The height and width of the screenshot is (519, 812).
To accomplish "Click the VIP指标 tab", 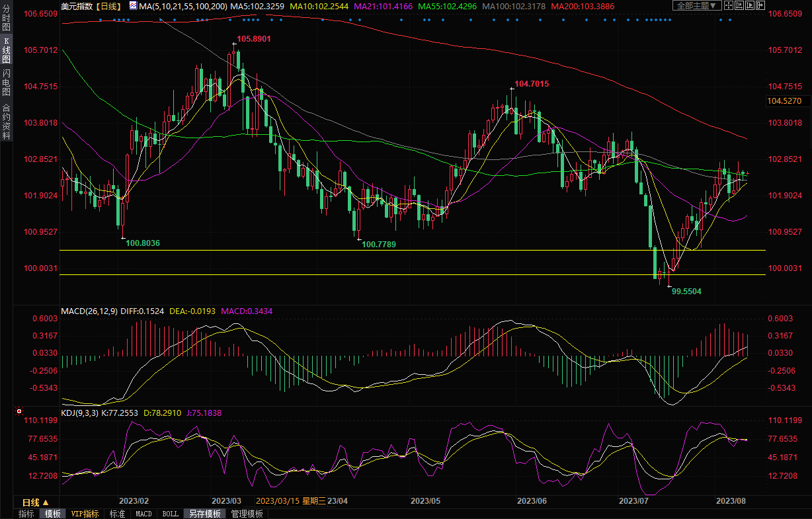I will [x=85, y=514].
